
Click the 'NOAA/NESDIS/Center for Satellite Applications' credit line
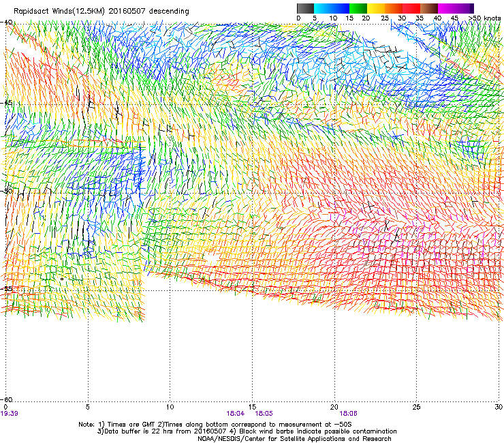tap(294, 439)
